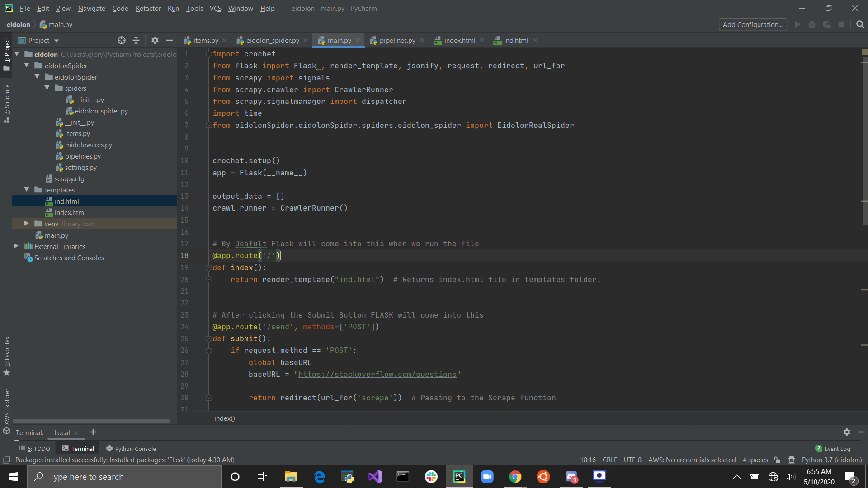
Task: Click the collapse all icon in Project panel
Action: tap(136, 40)
